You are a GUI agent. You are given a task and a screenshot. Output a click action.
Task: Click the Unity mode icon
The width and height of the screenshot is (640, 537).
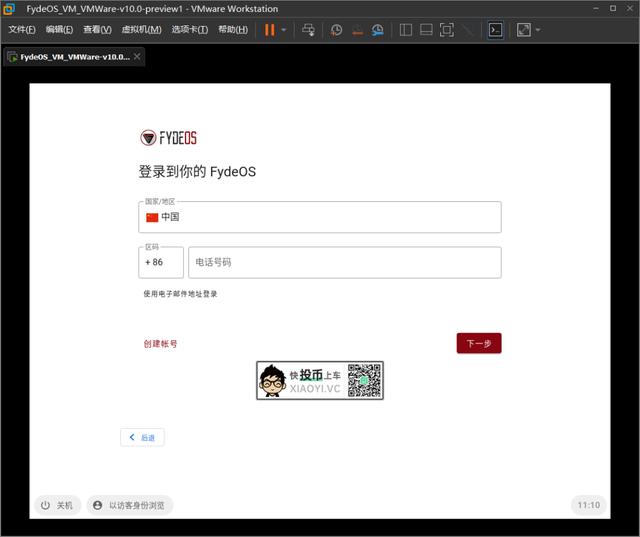[x=468, y=30]
